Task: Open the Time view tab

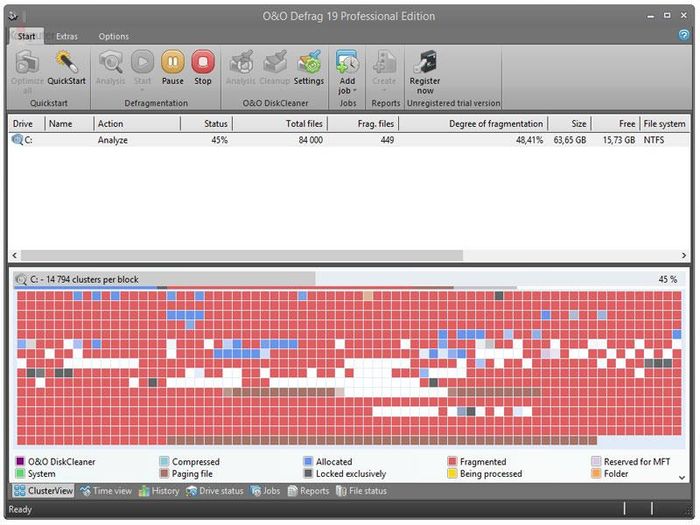Action: pos(106,491)
